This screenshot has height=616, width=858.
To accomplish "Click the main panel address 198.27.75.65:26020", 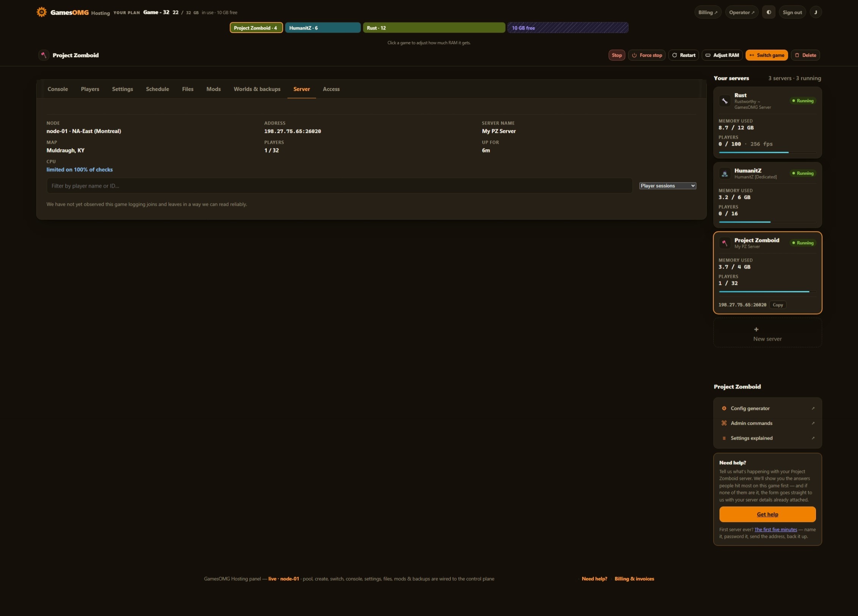I will point(293,131).
